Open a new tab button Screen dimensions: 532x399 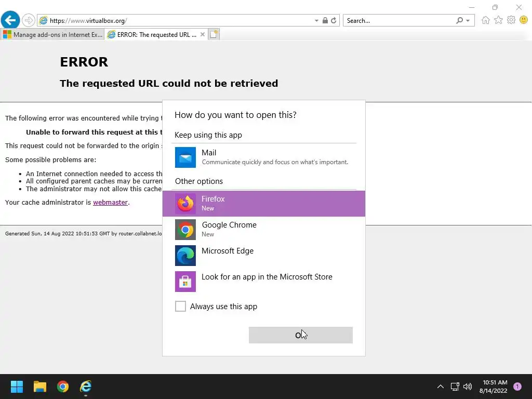coord(214,35)
